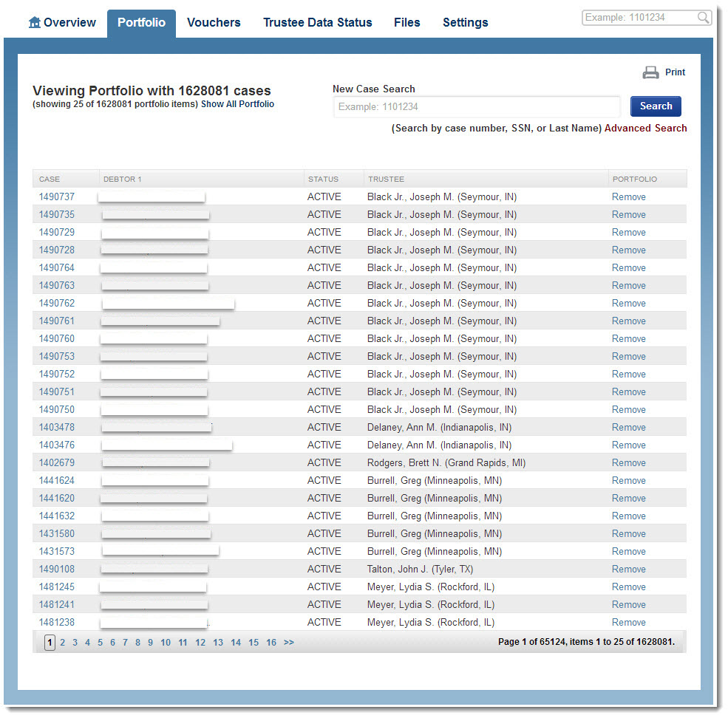Screen dimensions: 728x718
Task: Click Show All Portfolio link
Action: [x=237, y=104]
